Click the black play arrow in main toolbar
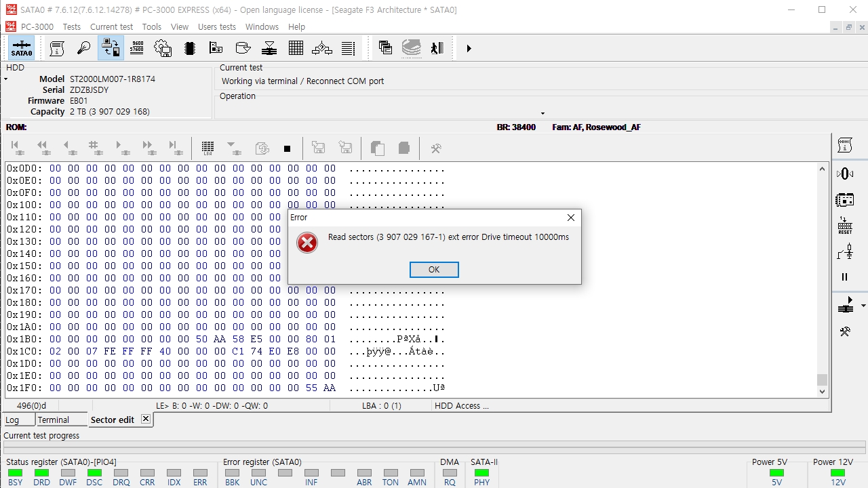This screenshot has width=868, height=488. (469, 49)
